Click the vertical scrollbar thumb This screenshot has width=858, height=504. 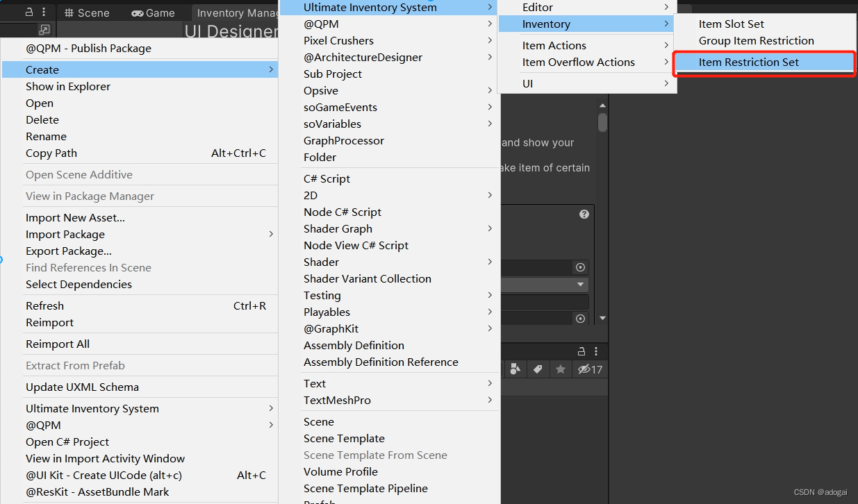click(x=602, y=122)
